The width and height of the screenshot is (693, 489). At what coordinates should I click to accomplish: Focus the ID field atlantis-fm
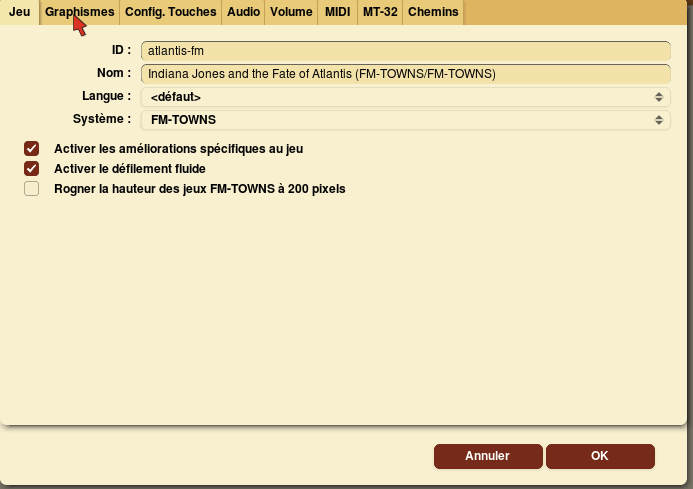point(406,51)
